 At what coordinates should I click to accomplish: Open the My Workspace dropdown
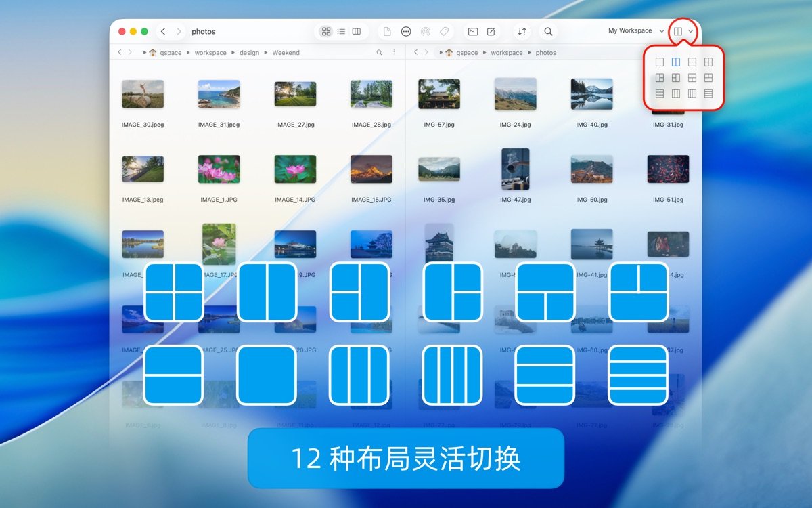point(629,30)
